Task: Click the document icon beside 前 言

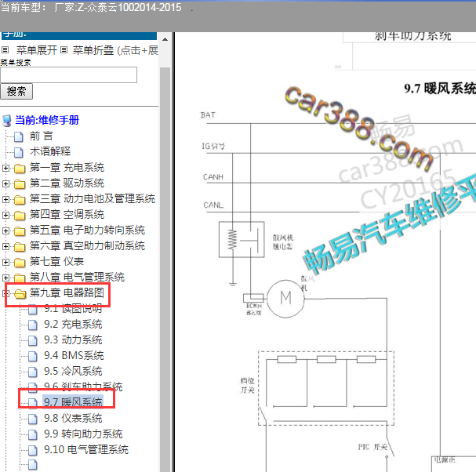Action: tap(19, 136)
